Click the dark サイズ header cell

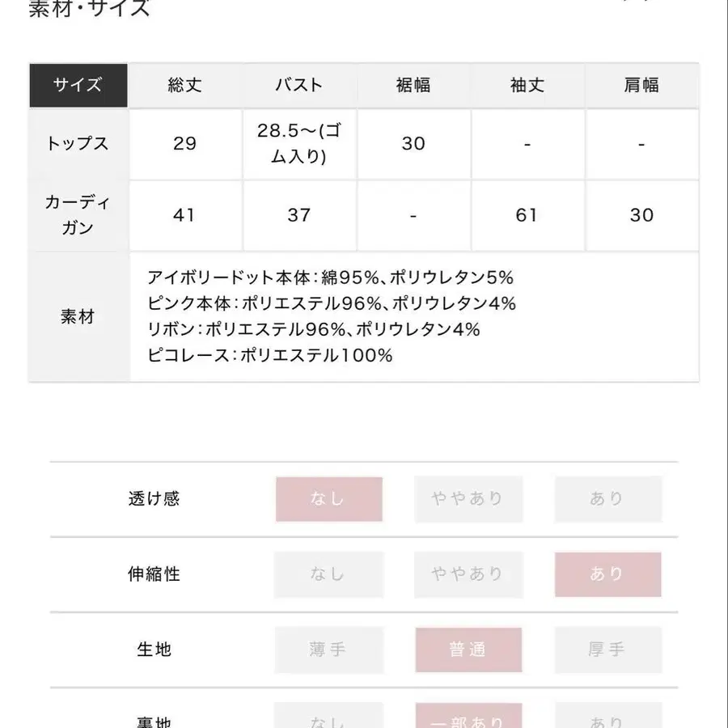[x=78, y=85]
